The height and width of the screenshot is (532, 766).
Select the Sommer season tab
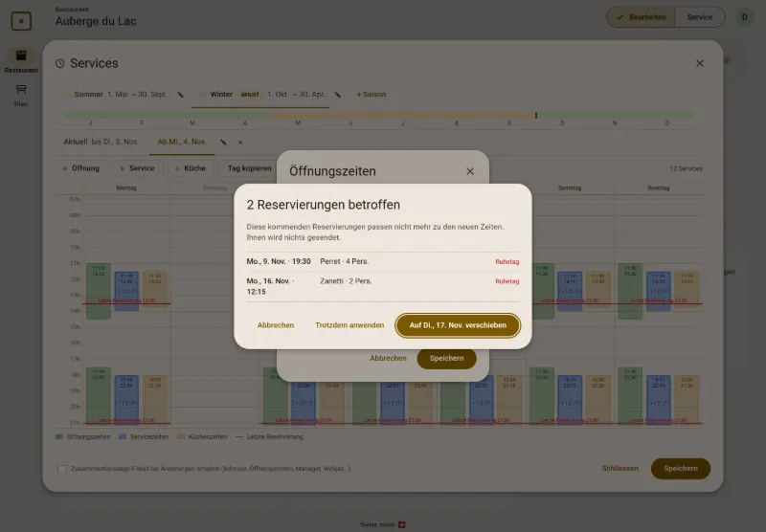[115, 94]
